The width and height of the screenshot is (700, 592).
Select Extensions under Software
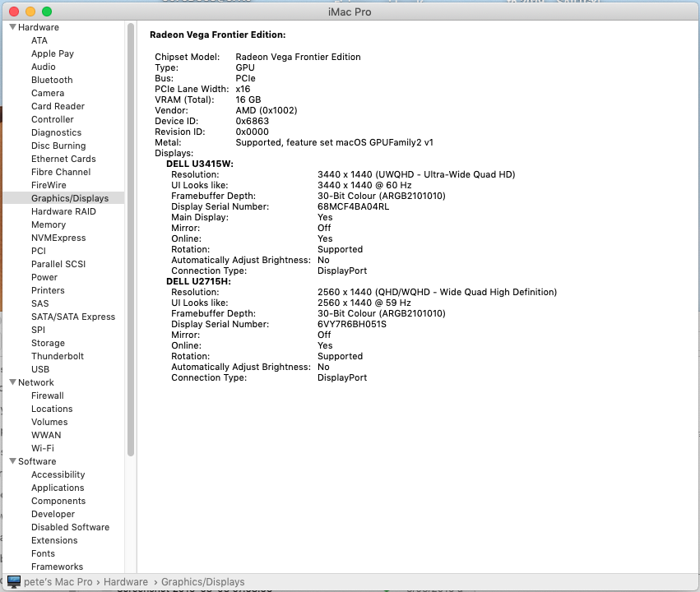[x=54, y=540]
